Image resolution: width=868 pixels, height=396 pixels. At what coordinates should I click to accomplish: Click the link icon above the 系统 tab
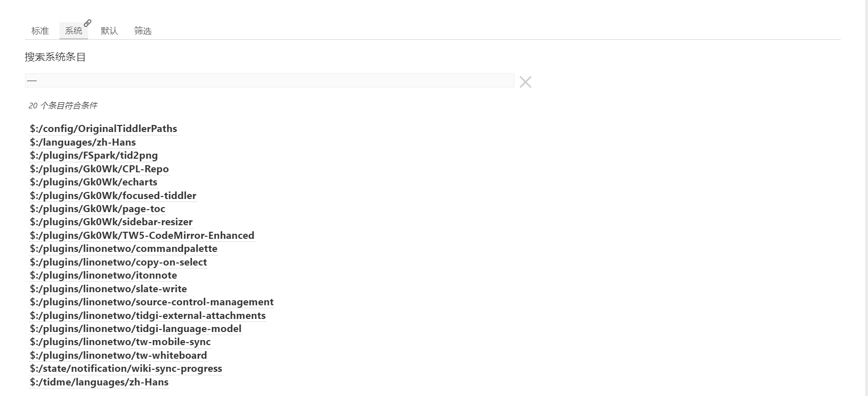pyautogui.click(x=88, y=23)
